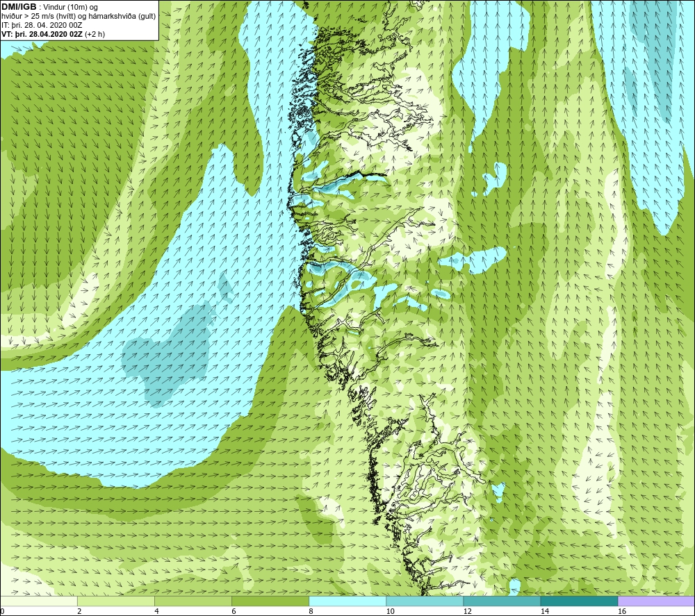
Task: Click the 'IT: þri. 28. 04. 2020 00Z' line
Action: (42, 25)
